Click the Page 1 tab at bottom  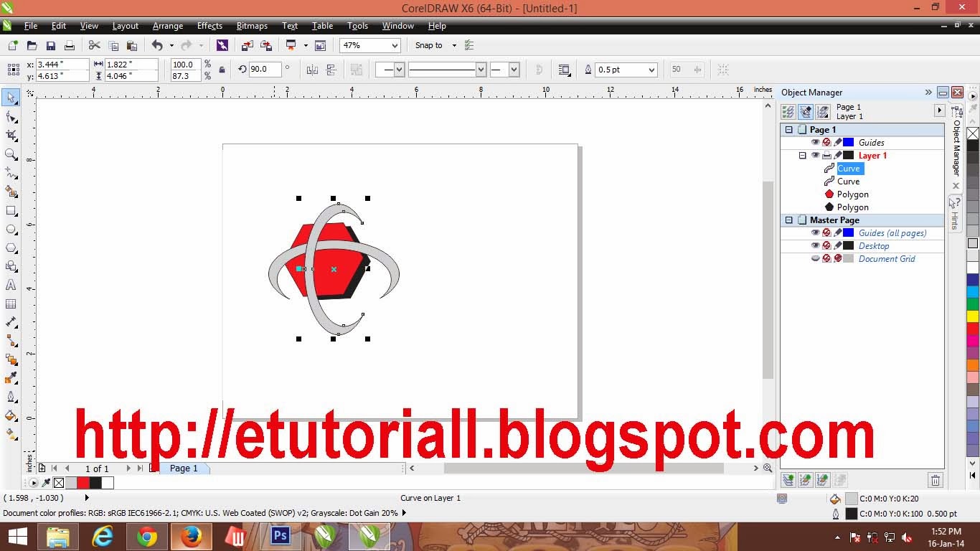coord(184,468)
